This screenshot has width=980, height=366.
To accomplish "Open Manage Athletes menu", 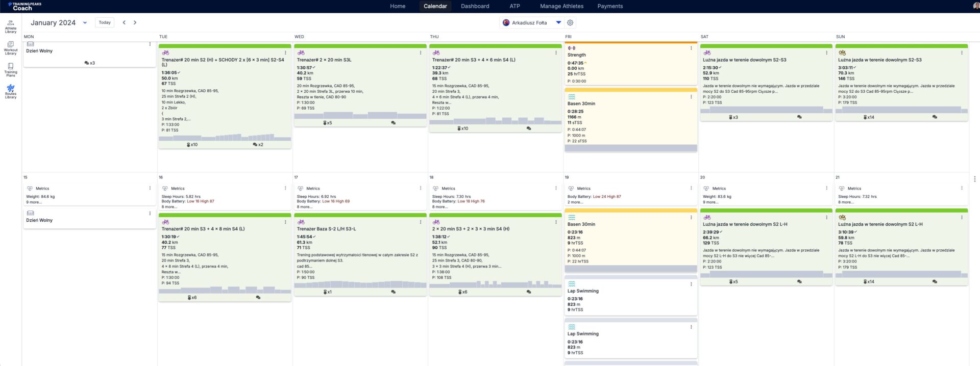I will tap(561, 6).
